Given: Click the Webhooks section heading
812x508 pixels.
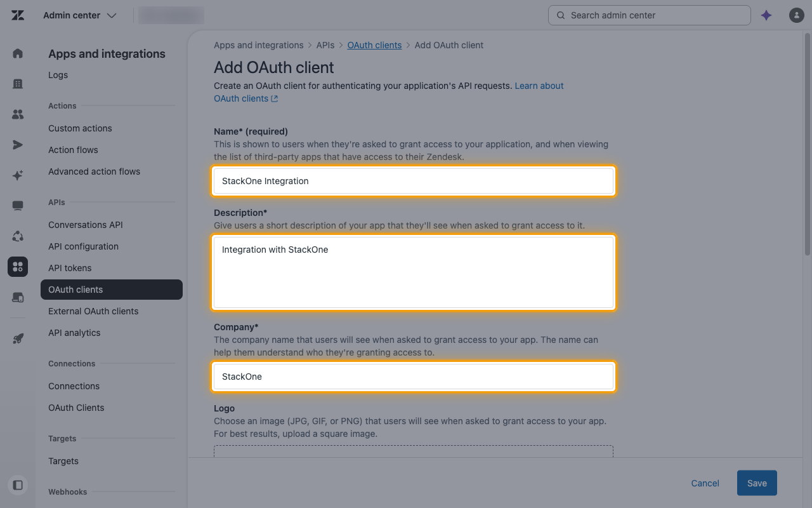Looking at the screenshot, I should (x=68, y=491).
